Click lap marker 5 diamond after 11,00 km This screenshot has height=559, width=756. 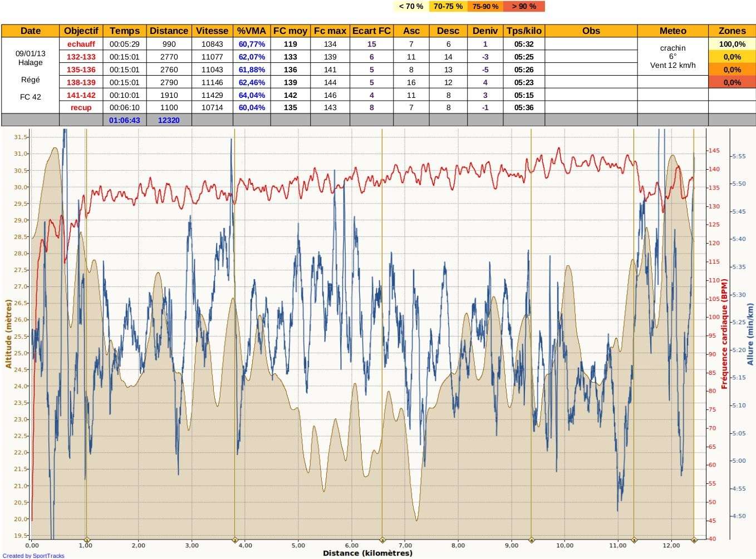pyautogui.click(x=634, y=540)
